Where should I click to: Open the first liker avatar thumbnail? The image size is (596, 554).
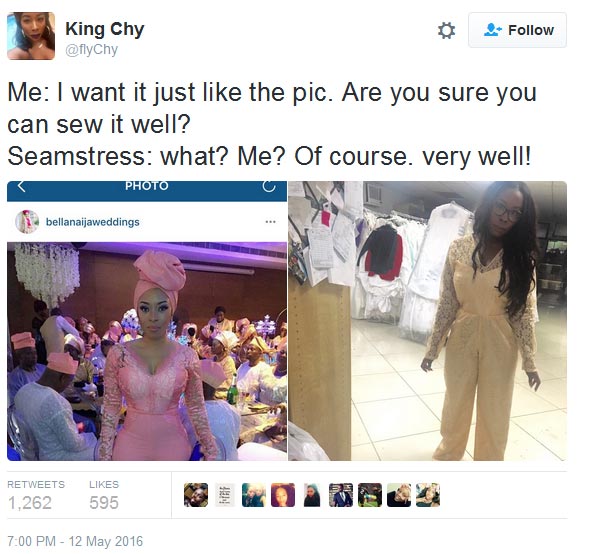pyautogui.click(x=196, y=495)
